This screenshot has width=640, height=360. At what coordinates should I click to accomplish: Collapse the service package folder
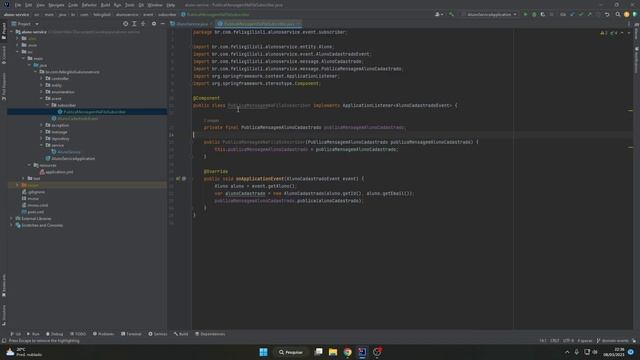coord(42,145)
